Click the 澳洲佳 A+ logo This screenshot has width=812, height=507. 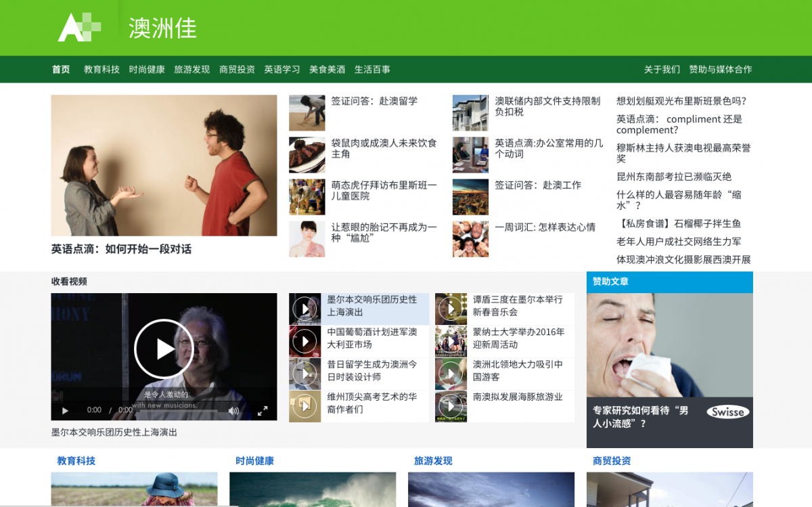click(79, 28)
